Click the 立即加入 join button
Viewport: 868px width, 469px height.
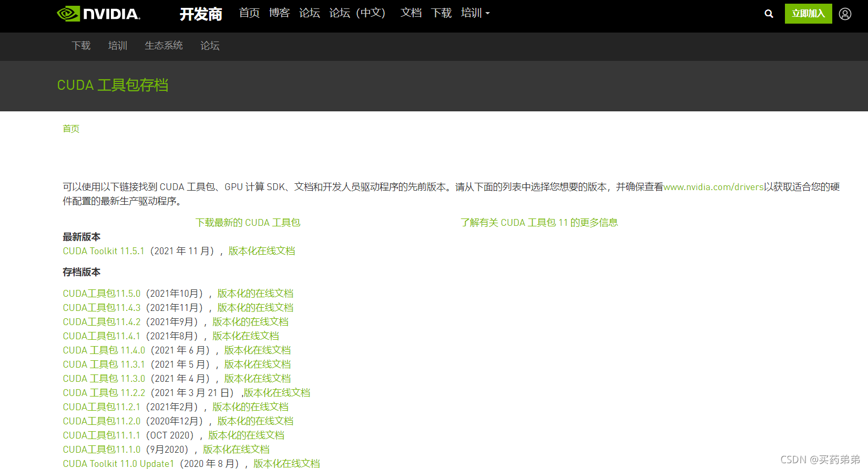click(x=808, y=14)
